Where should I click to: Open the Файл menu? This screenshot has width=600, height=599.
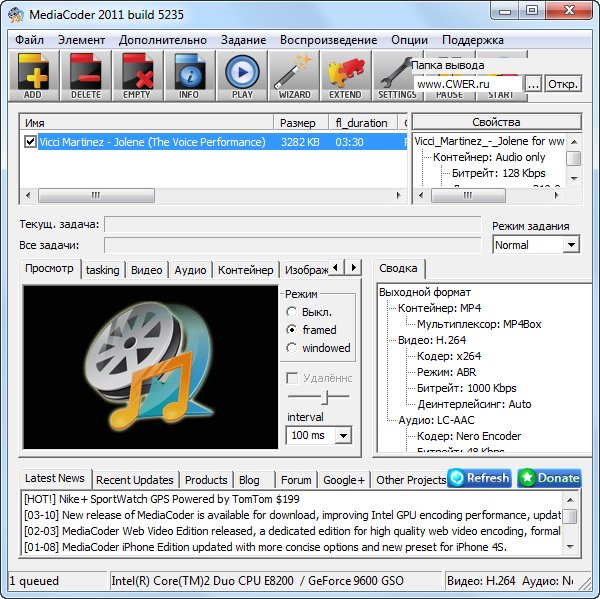(29, 40)
